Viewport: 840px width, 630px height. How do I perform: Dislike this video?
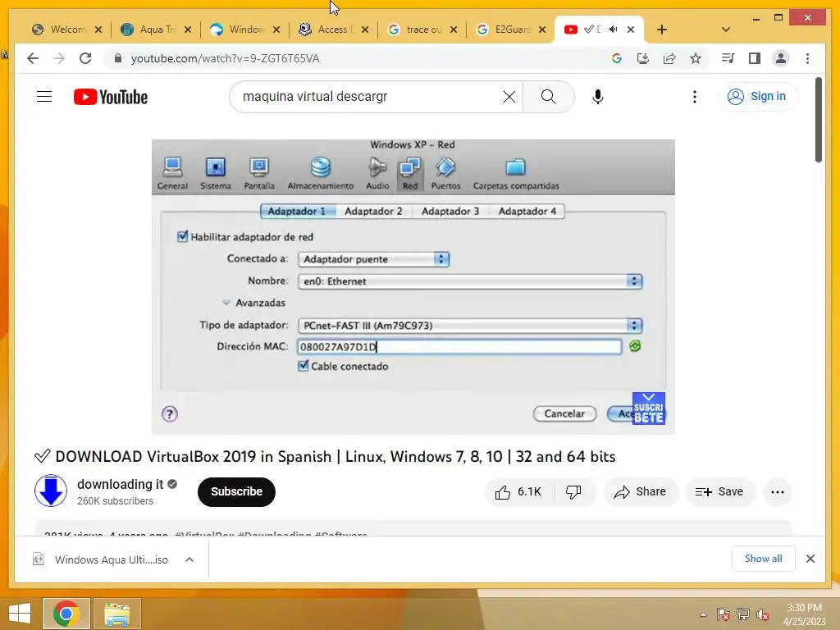(573, 492)
